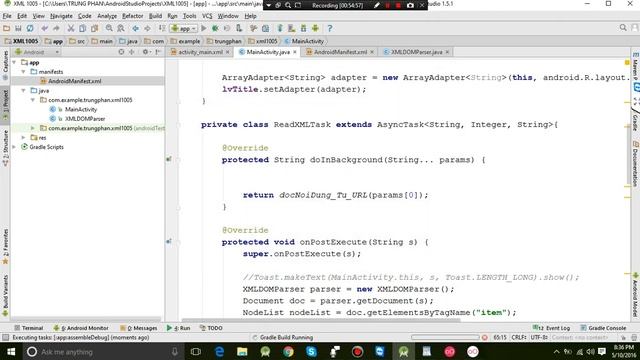Collapse the app module node
This screenshot has height=360, width=640.
(x=15, y=62)
